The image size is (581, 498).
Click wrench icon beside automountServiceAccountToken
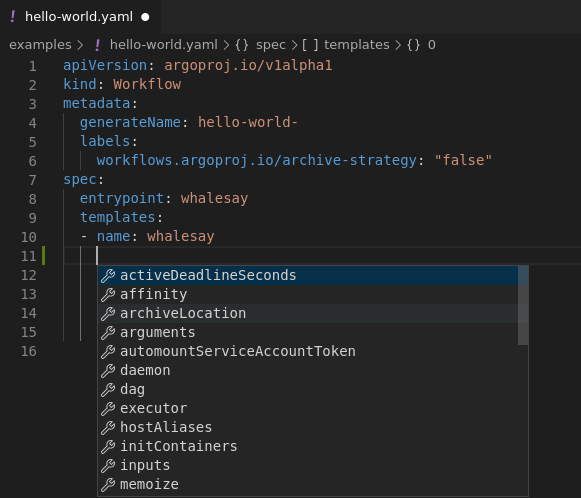pos(108,351)
